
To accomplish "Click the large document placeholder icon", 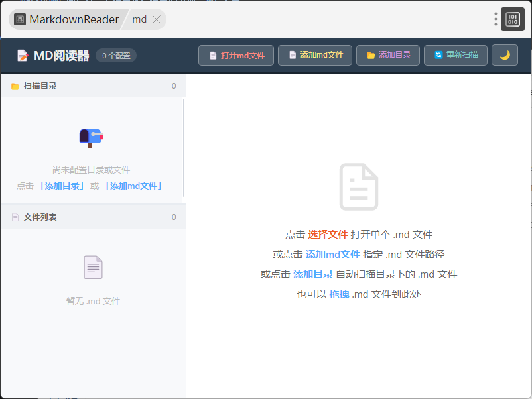I will 359,187.
